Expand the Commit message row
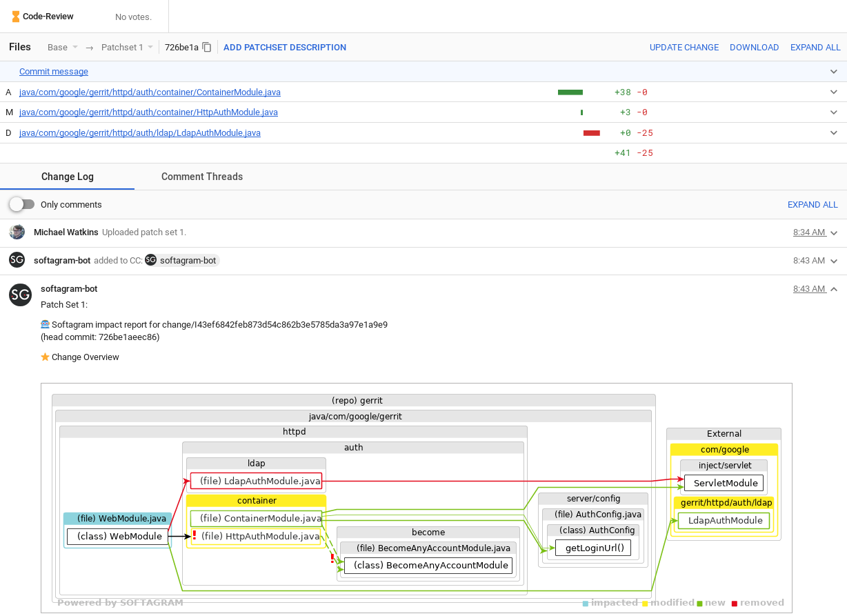This screenshot has width=847, height=616. pyautogui.click(x=833, y=72)
